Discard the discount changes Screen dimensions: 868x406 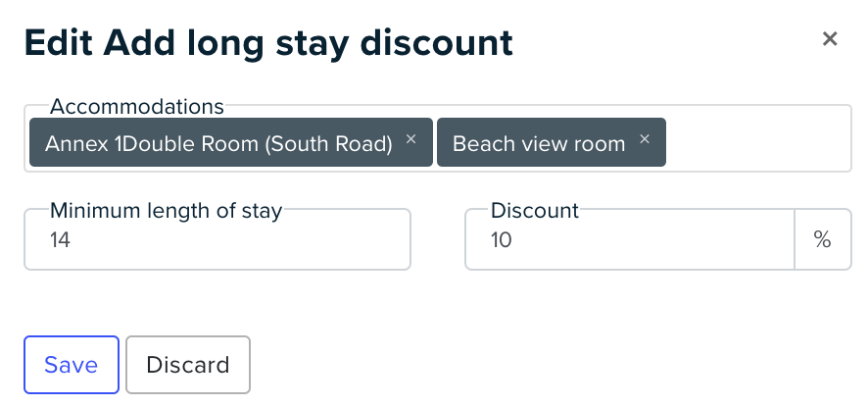[188, 365]
